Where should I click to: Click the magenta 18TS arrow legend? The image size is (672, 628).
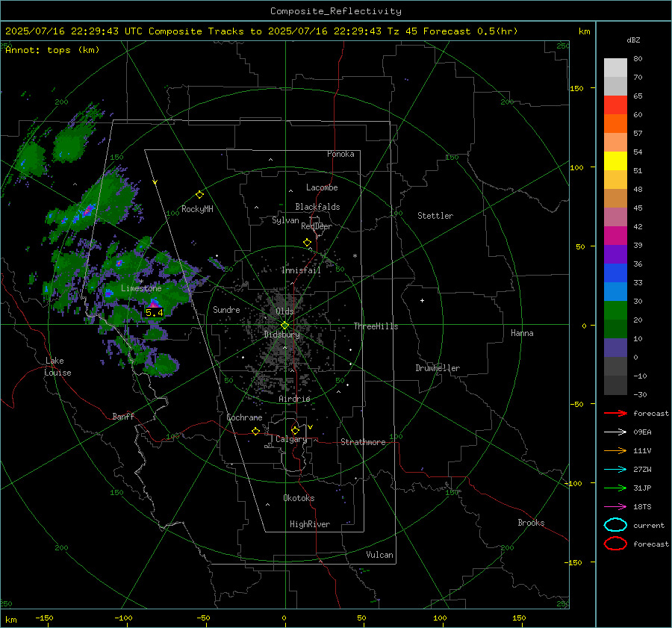(615, 507)
